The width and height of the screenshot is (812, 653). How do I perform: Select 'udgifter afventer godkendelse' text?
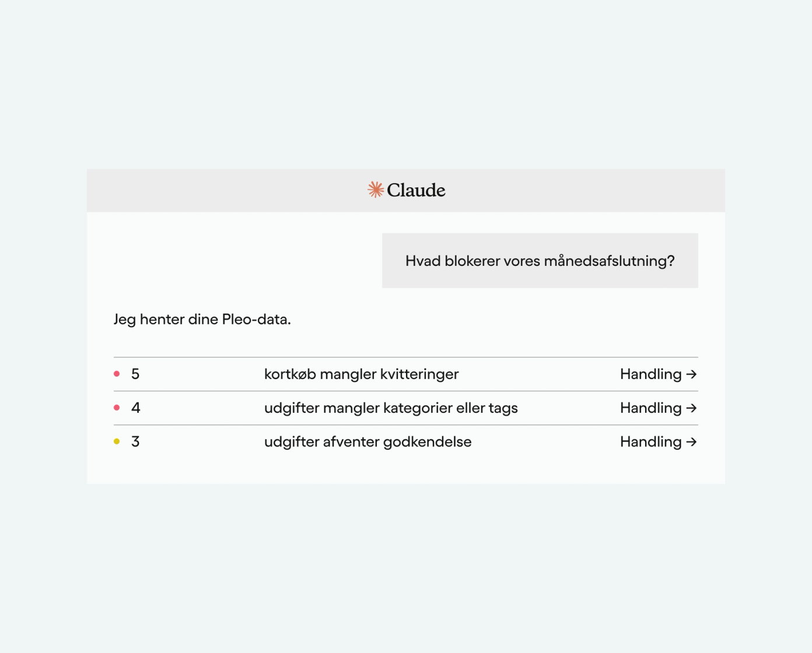[367, 442]
